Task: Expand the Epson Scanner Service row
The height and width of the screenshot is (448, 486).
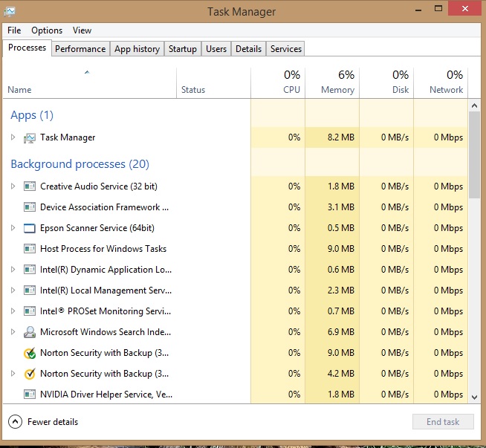Action: pos(13,228)
